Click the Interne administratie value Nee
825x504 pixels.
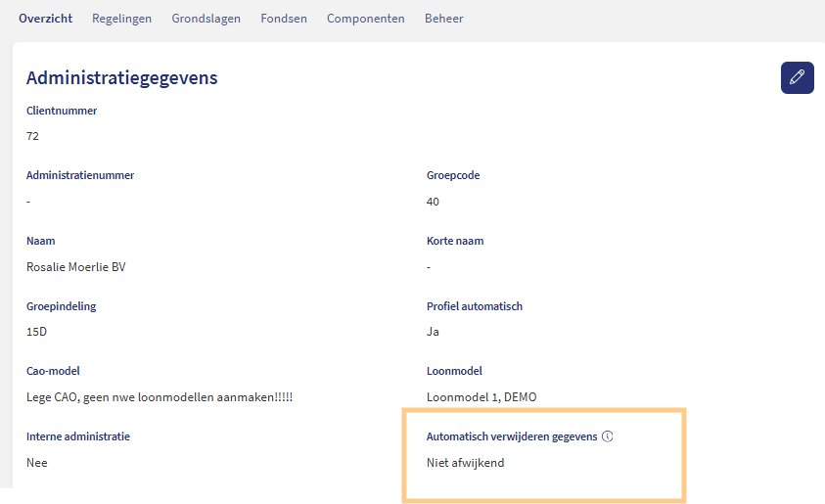coord(36,463)
